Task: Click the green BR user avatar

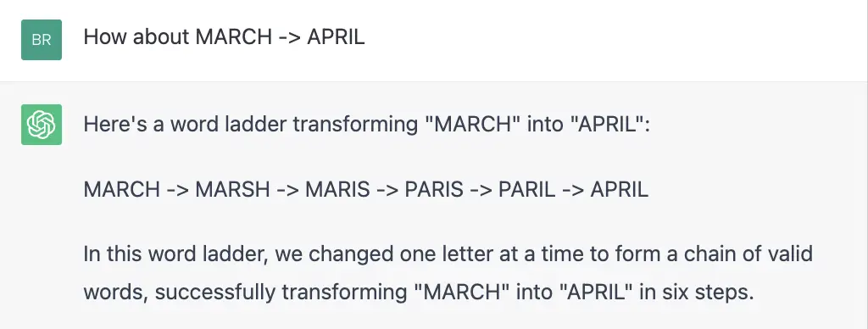Action: [42, 40]
